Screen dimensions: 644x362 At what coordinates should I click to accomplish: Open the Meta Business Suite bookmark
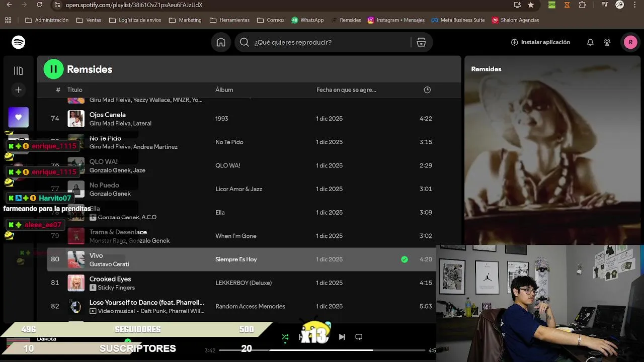coord(458,20)
